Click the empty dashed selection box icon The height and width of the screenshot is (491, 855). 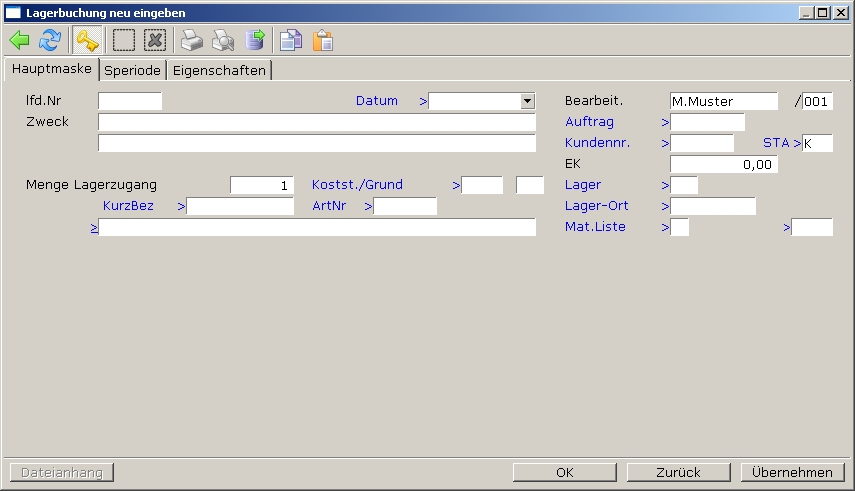coord(123,40)
